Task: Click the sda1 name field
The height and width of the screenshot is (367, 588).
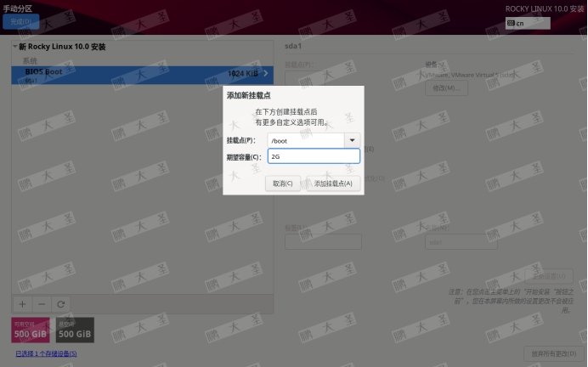Action: (x=461, y=242)
